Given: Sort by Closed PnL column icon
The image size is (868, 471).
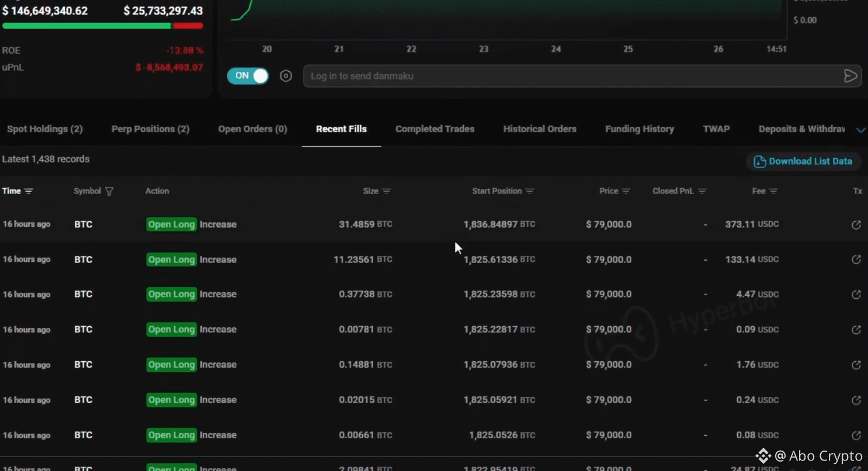Looking at the screenshot, I should (x=703, y=191).
